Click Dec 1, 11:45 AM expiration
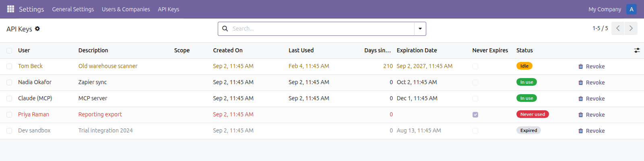This screenshot has width=644, height=161. tap(417, 98)
